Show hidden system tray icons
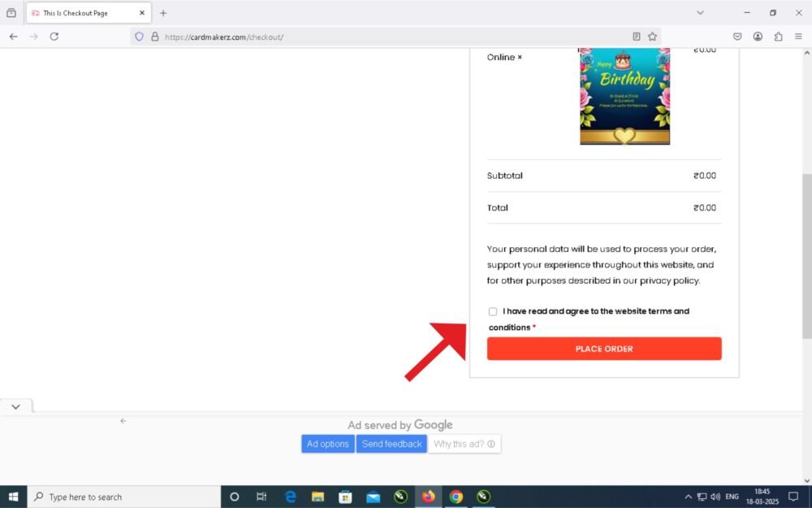The height and width of the screenshot is (508, 812). pyautogui.click(x=689, y=497)
